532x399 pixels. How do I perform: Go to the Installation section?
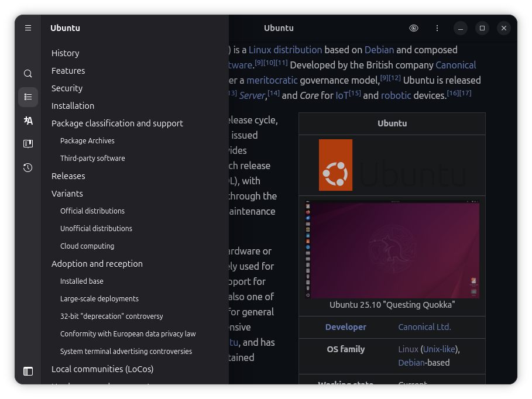click(73, 106)
